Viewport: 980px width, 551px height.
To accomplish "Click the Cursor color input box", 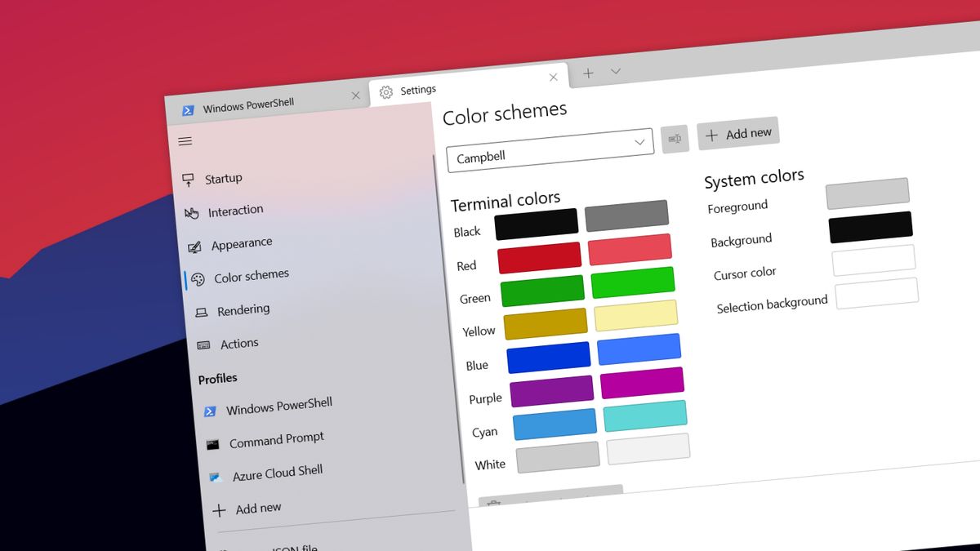I will coord(874,258).
